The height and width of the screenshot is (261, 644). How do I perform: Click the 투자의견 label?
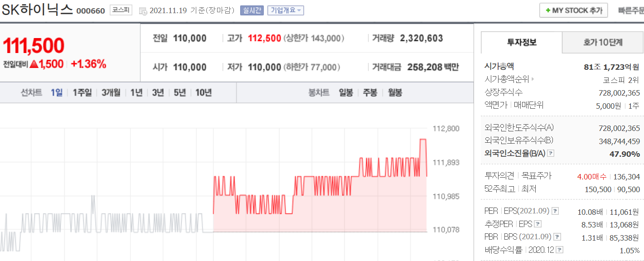pyautogui.click(x=499, y=176)
